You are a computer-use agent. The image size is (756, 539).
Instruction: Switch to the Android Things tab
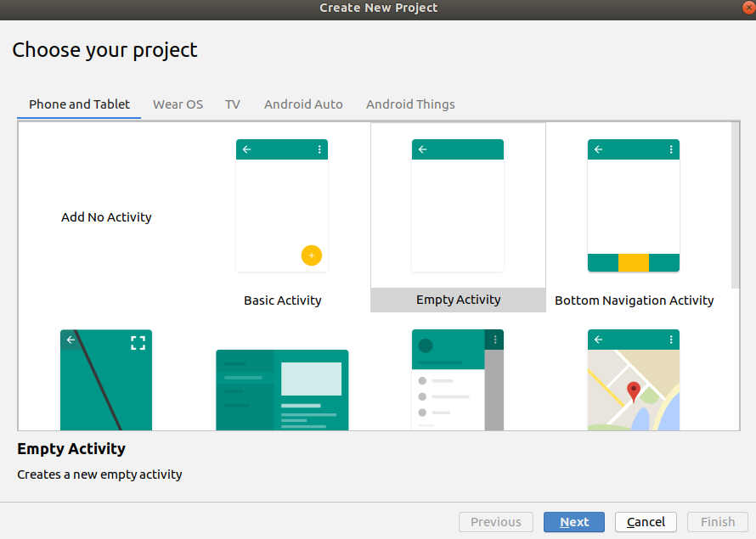point(410,104)
